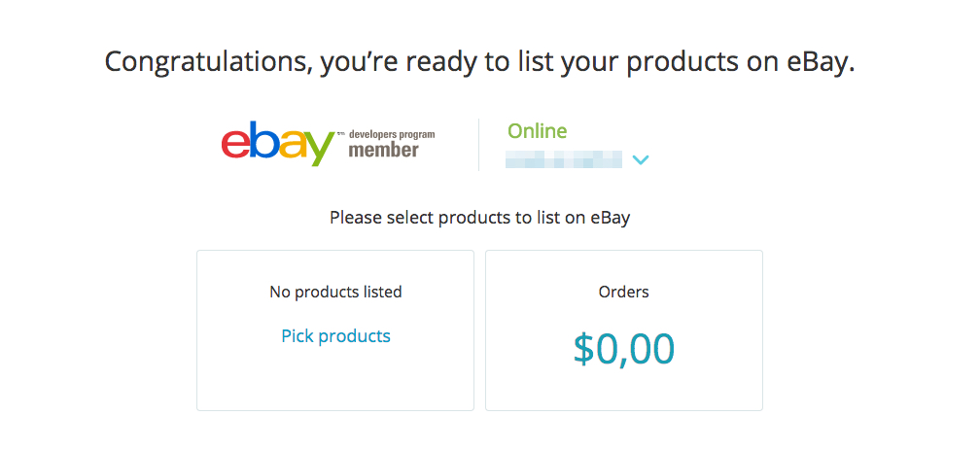The width and height of the screenshot is (980, 450).
Task: Click empty area below Pick products link
Action: tap(335, 378)
